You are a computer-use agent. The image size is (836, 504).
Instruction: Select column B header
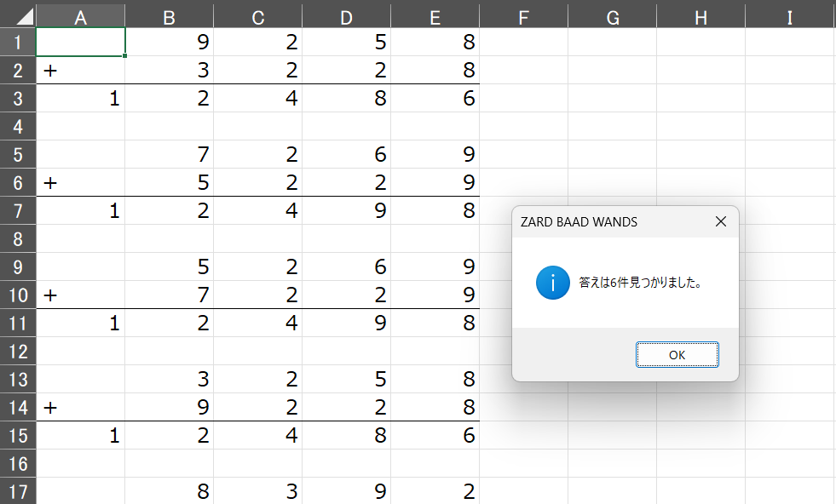[169, 17]
